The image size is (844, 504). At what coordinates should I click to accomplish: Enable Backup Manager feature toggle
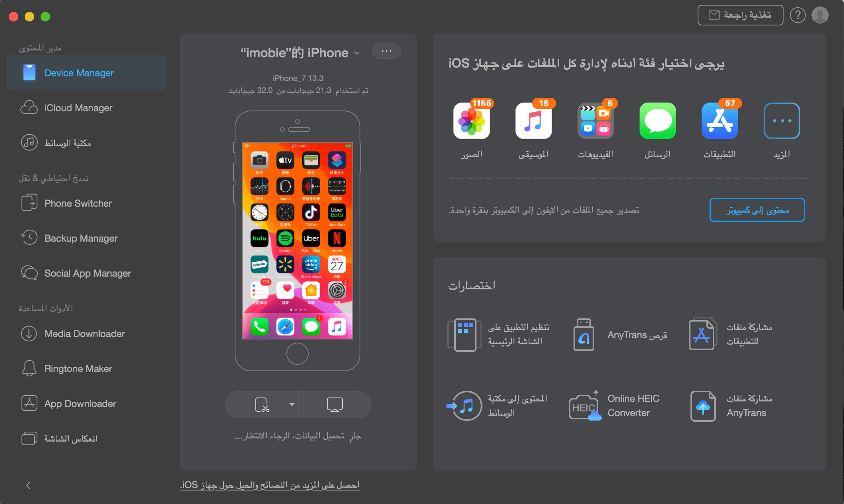coord(84,239)
